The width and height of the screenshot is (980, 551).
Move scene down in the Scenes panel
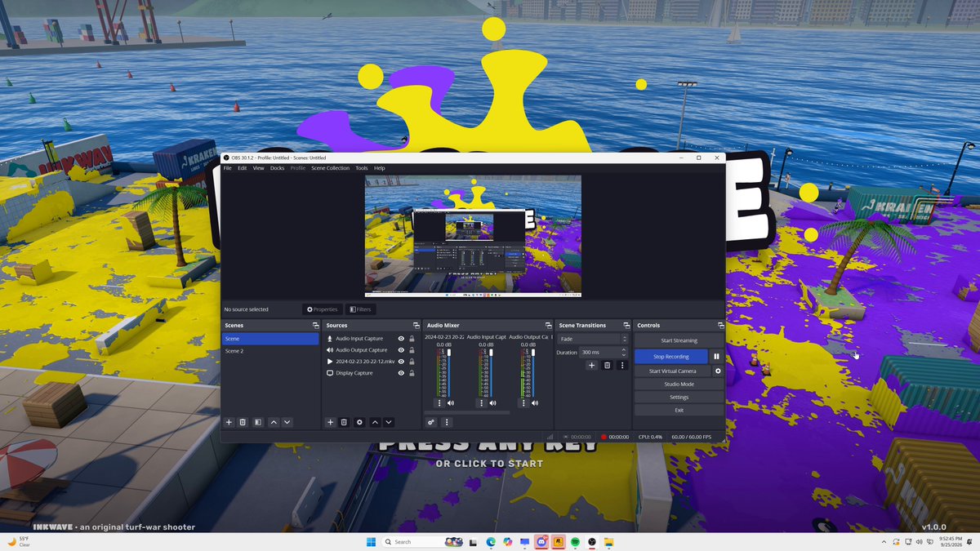(x=287, y=422)
